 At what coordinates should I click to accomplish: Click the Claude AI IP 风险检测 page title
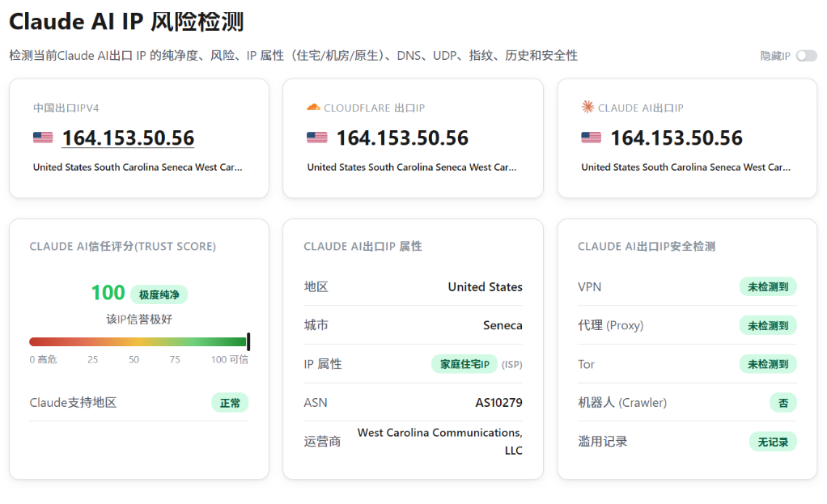126,22
